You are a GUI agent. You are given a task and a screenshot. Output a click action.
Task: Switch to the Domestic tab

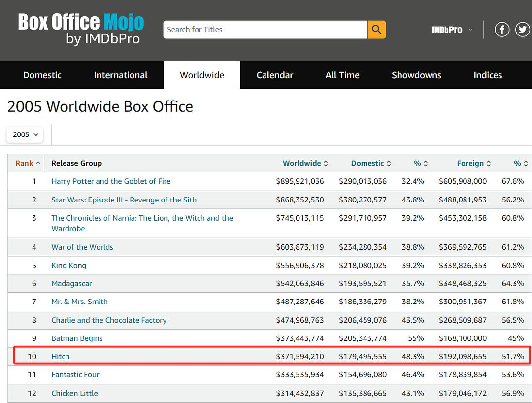42,75
